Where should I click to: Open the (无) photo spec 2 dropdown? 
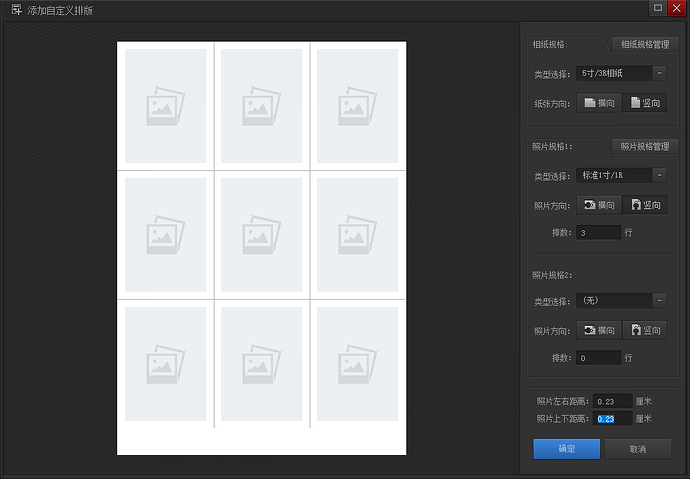[621, 301]
